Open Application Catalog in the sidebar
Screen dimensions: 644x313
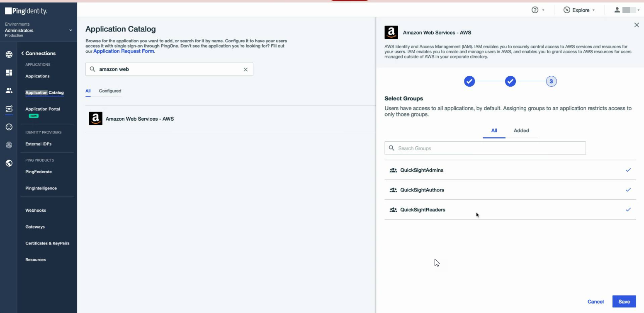click(44, 92)
